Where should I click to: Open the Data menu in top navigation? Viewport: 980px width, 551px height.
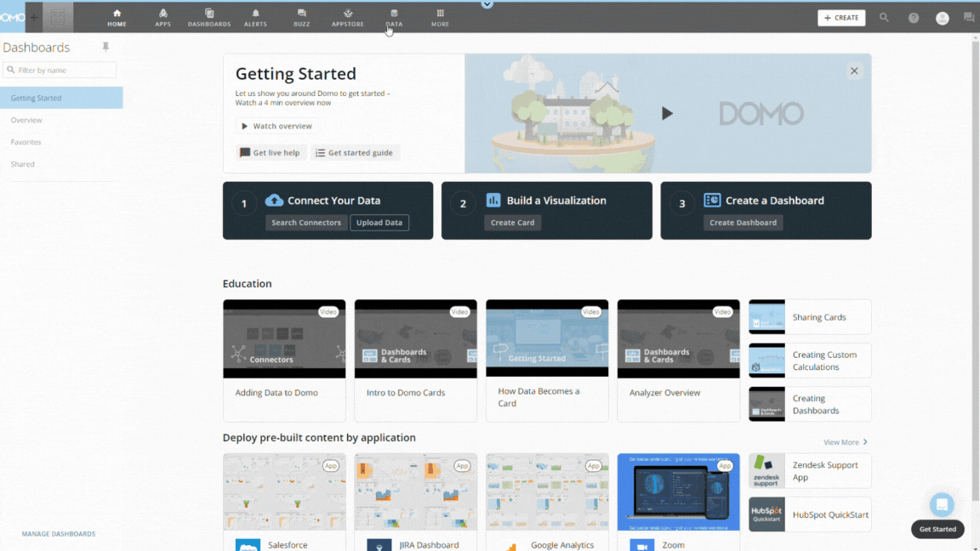pyautogui.click(x=393, y=18)
